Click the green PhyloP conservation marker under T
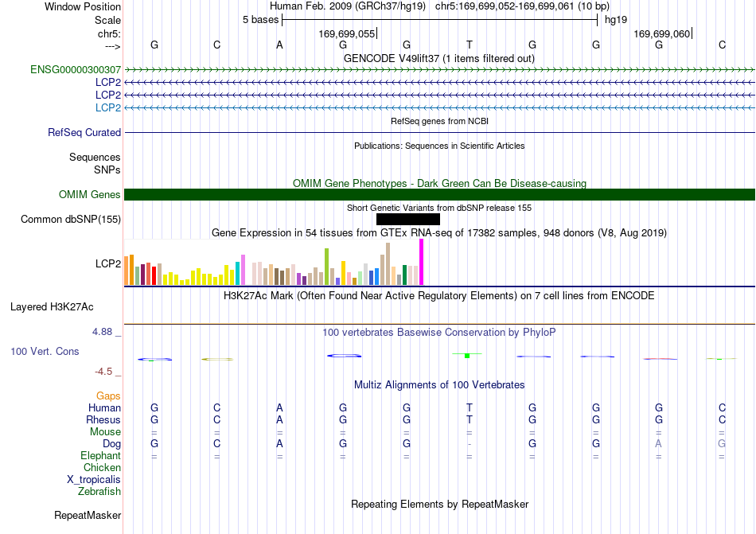Screen dimensions: 756x534 tap(466, 355)
